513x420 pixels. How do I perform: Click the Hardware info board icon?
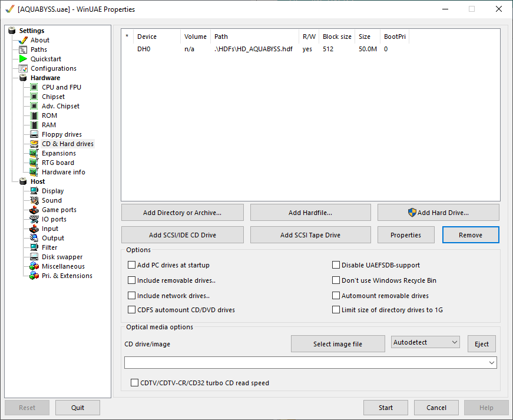coord(34,172)
